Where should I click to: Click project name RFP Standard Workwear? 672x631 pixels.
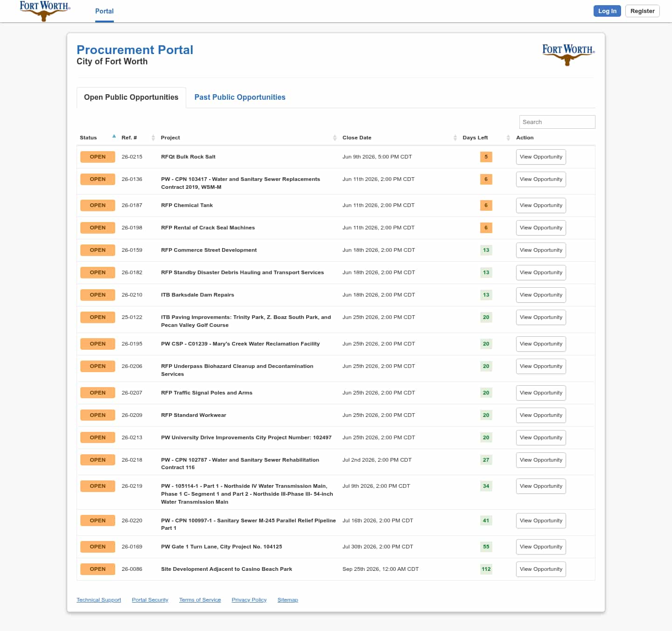[x=193, y=415]
